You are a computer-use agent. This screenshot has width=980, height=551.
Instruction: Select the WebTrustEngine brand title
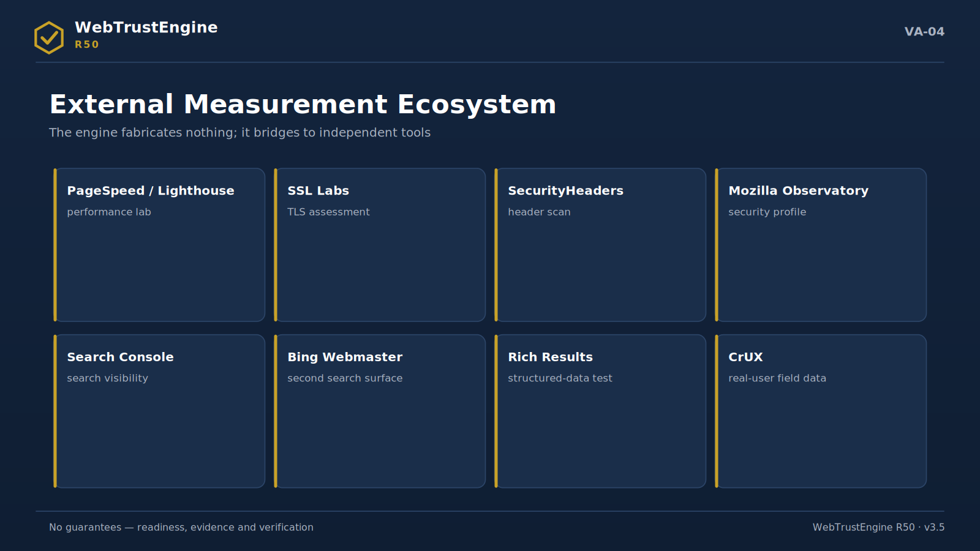pyautogui.click(x=146, y=28)
